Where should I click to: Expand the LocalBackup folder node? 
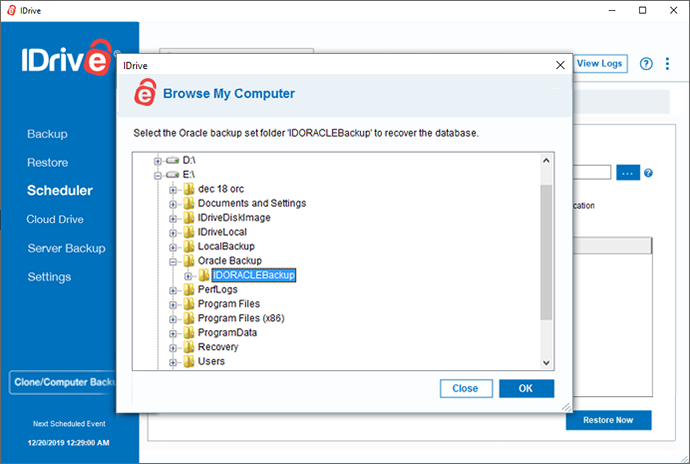173,247
